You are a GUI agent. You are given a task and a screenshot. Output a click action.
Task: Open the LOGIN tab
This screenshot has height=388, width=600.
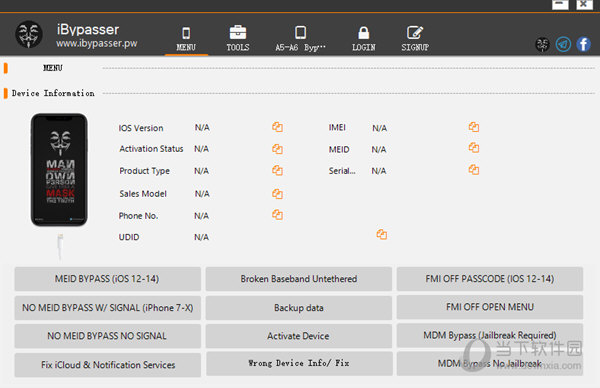[x=364, y=39]
